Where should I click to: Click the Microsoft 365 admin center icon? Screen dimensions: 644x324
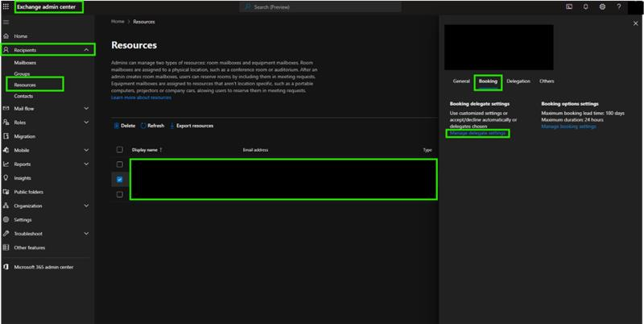pyautogui.click(x=6, y=267)
